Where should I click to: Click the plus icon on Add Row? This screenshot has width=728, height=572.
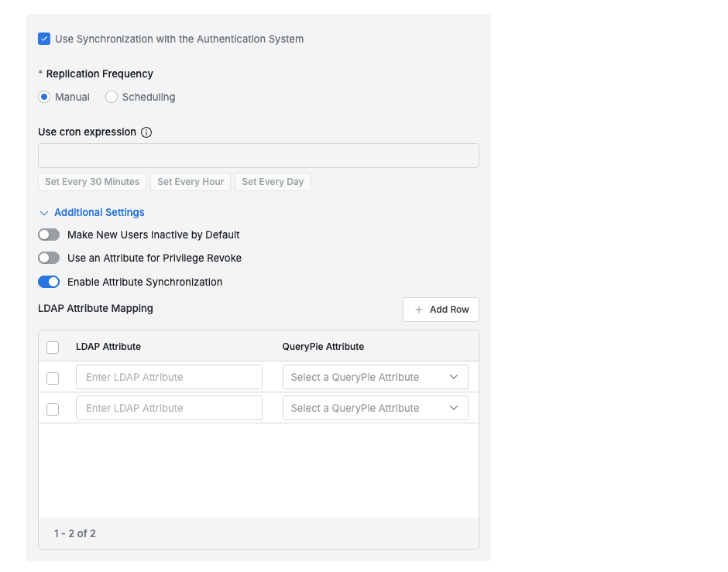(x=419, y=310)
